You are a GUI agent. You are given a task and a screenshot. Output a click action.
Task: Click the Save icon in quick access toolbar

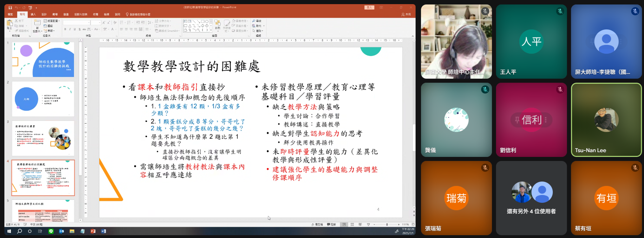point(10,8)
